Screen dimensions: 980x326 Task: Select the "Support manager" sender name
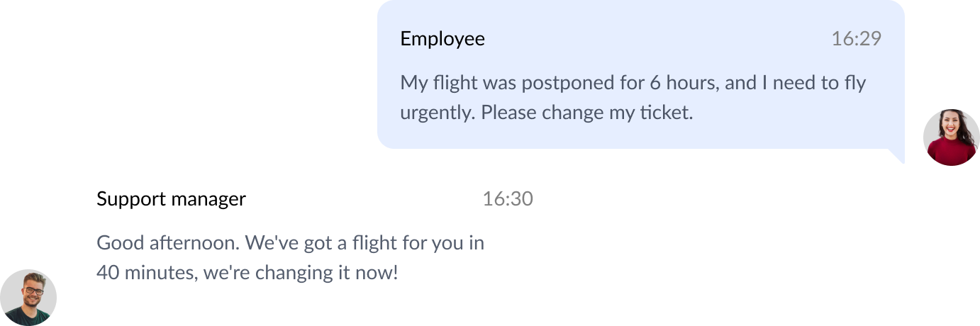coord(171,199)
